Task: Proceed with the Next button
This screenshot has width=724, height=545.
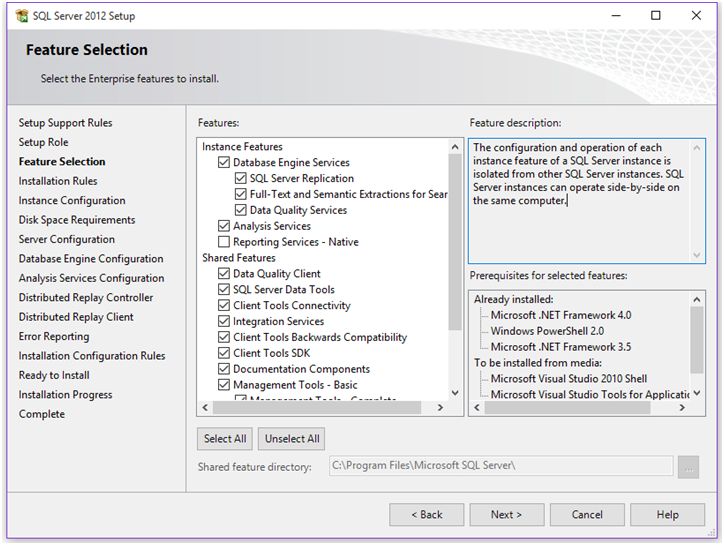Action: [507, 515]
